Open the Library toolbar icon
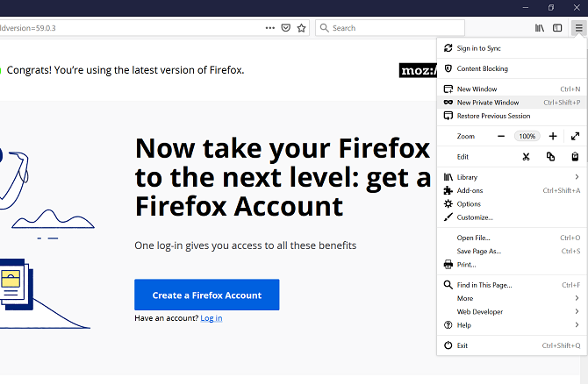588x384 pixels. click(x=540, y=28)
